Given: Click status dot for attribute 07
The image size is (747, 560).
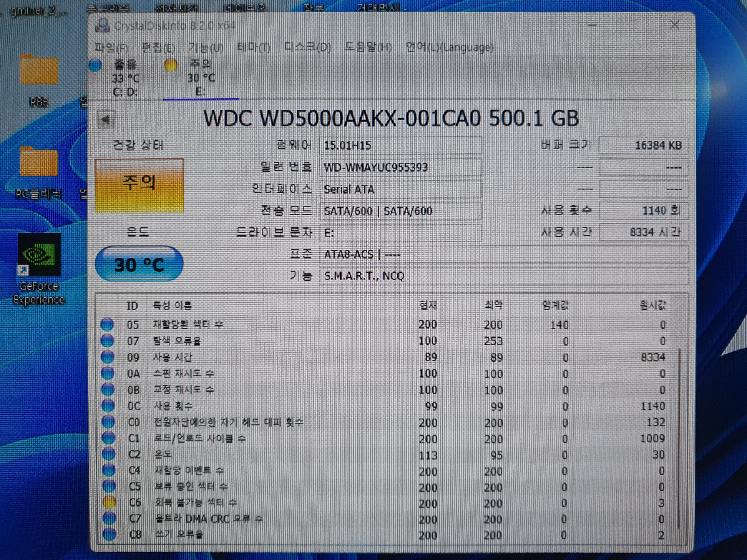Looking at the screenshot, I should [x=107, y=341].
